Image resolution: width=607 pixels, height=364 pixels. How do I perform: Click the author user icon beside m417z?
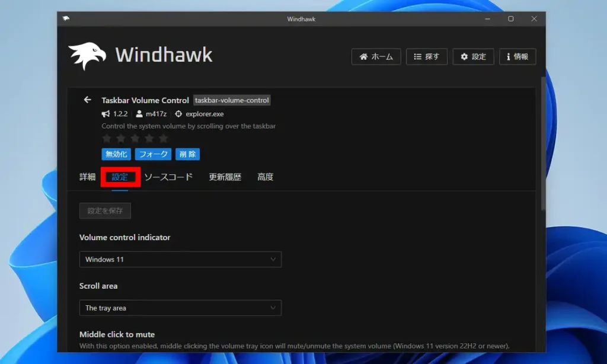139,114
